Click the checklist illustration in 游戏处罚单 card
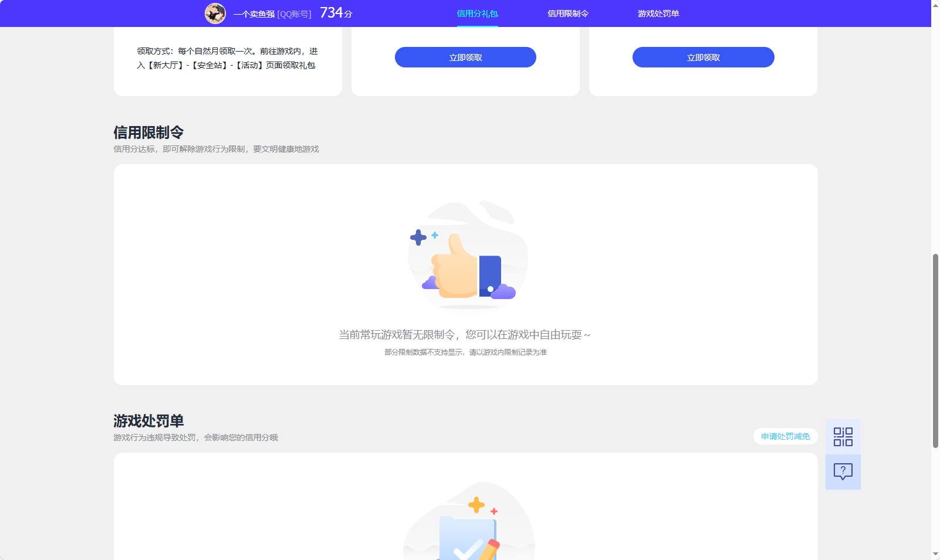940x560 pixels. 469,521
